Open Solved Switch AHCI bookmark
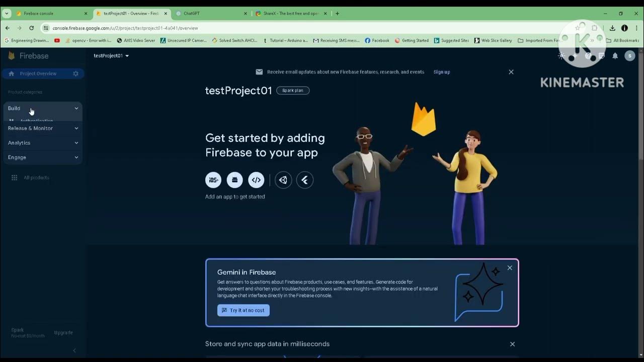Screen dimensions: 644x362 (235, 40)
